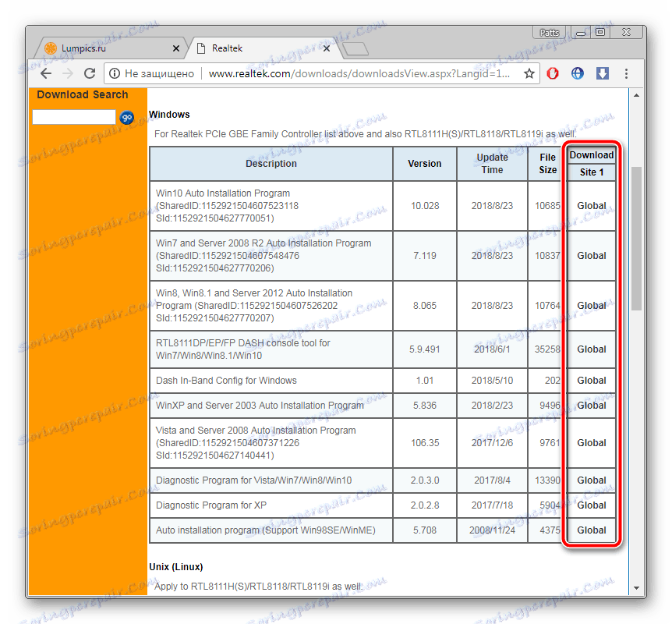Click the vertical scrollbar thumb
This screenshot has height=624, width=672.
click(x=636, y=239)
